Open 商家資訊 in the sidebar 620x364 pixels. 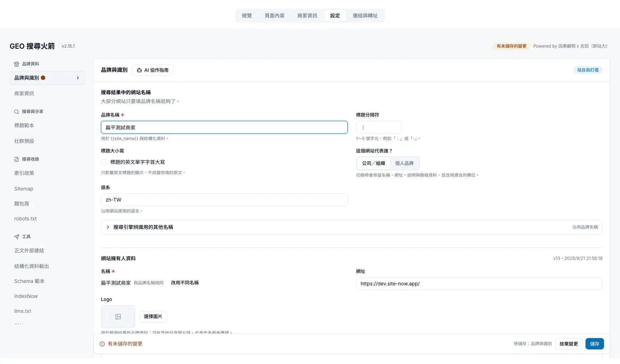(x=47, y=93)
